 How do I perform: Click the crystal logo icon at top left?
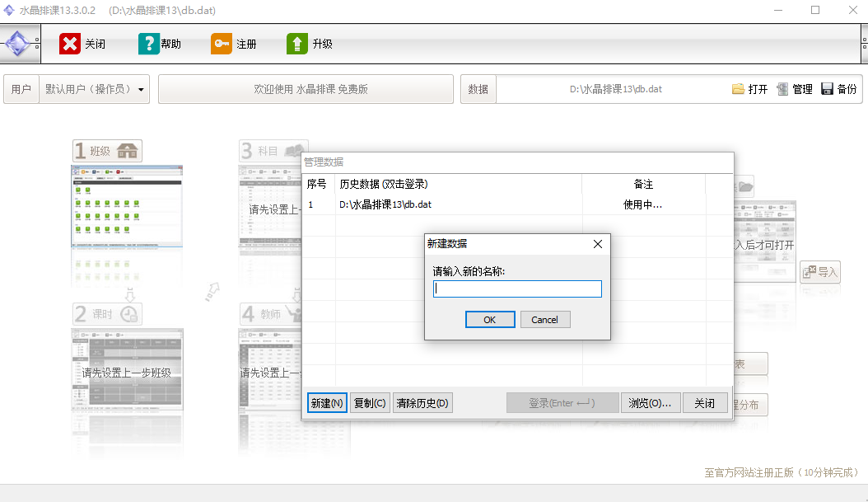(x=20, y=44)
